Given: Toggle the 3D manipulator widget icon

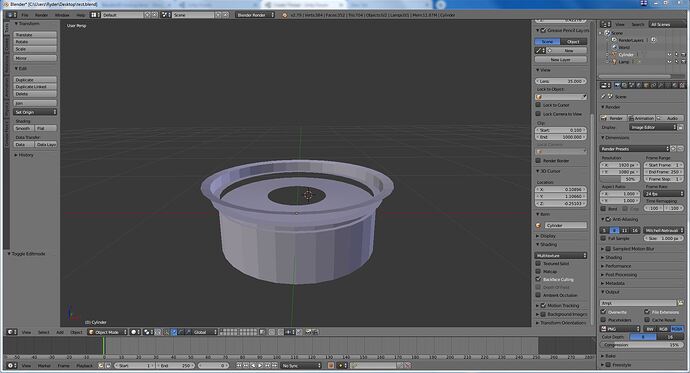Looking at the screenshot, I should [x=174, y=332].
